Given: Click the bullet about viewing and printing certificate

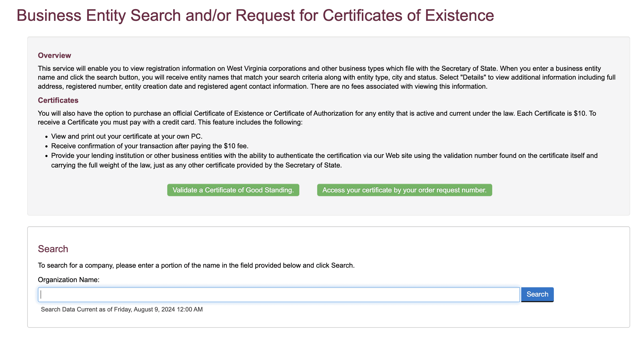Looking at the screenshot, I should [127, 136].
